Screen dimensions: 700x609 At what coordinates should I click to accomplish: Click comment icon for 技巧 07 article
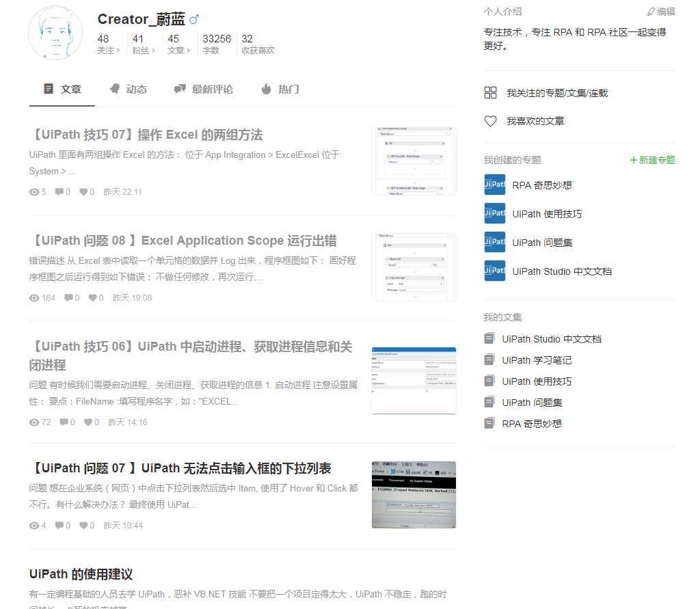(x=59, y=192)
